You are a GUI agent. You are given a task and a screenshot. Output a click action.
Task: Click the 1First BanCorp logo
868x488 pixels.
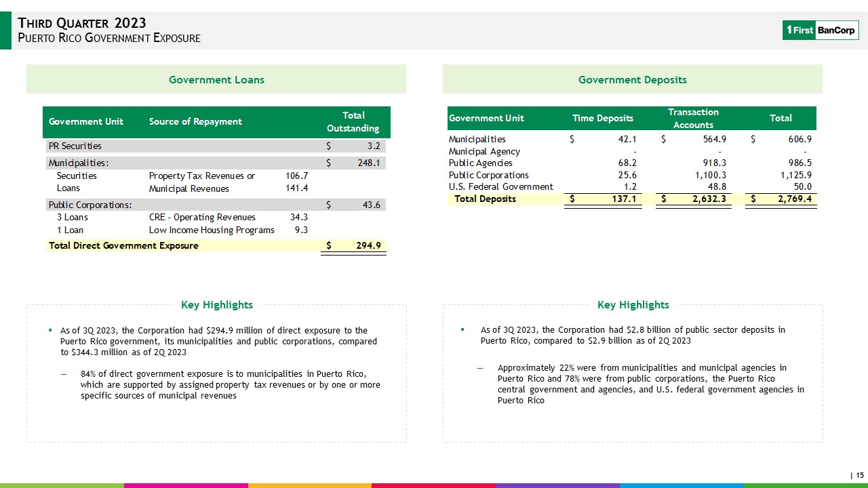pos(821,30)
